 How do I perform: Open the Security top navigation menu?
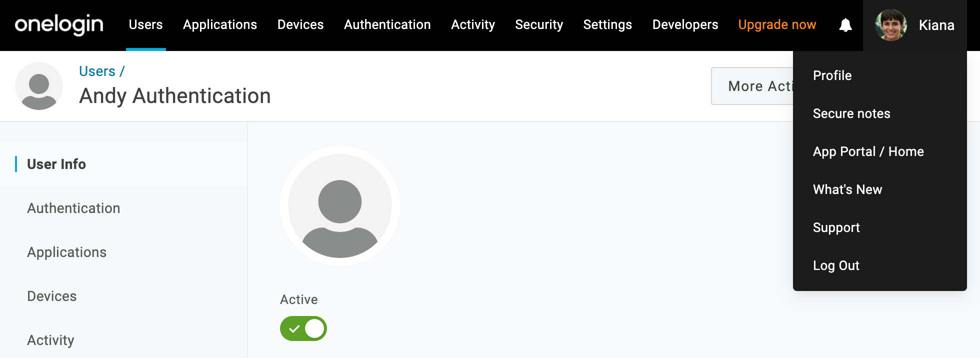click(539, 24)
